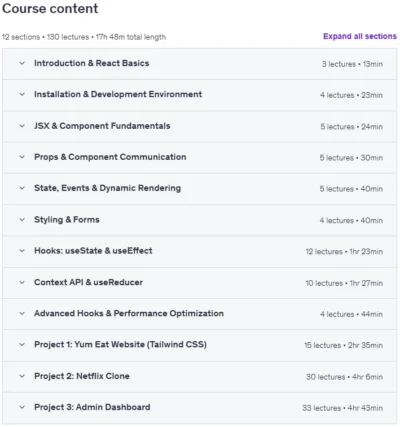The width and height of the screenshot is (400, 427).
Task: Select the JSX & Component Fundamentals title text
Action: click(102, 126)
